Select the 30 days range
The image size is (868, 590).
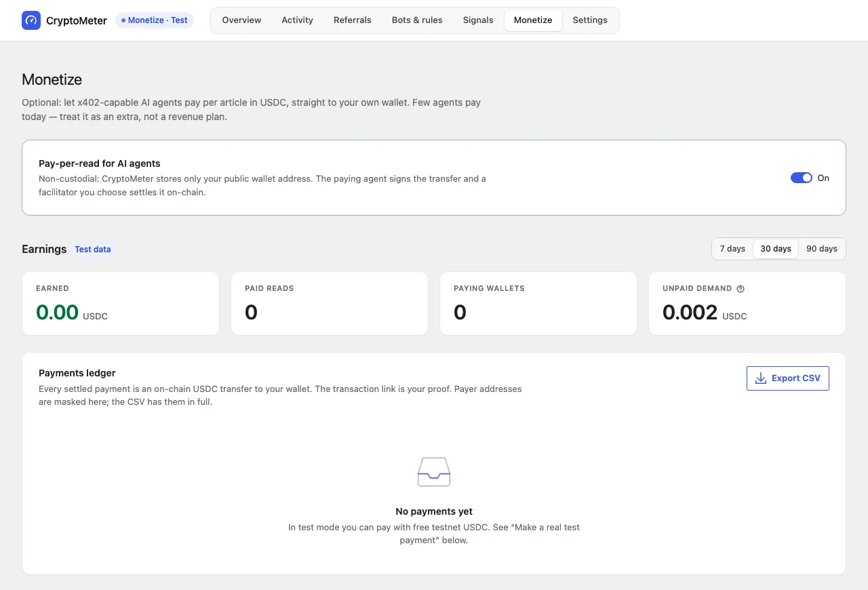(776, 249)
